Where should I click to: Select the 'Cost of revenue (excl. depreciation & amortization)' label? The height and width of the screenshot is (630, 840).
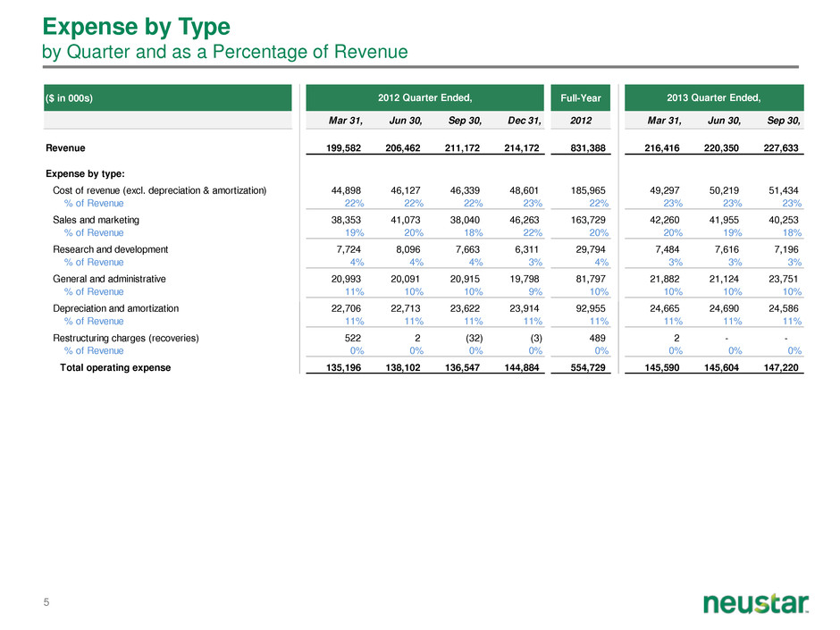(x=160, y=190)
